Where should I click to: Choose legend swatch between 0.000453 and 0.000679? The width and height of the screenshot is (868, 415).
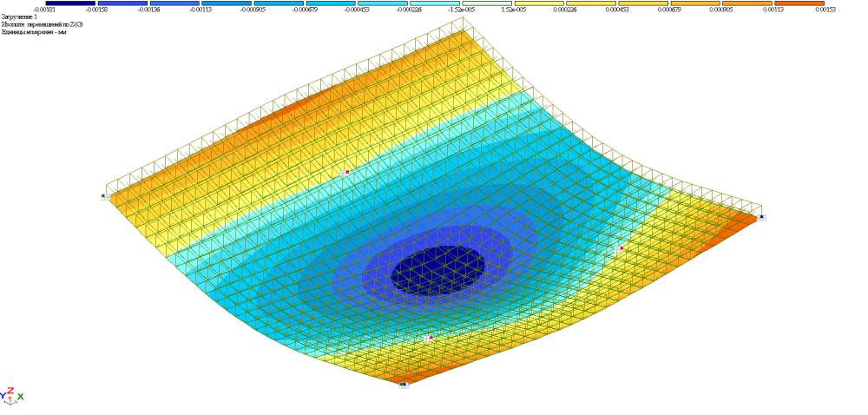[642, 3]
